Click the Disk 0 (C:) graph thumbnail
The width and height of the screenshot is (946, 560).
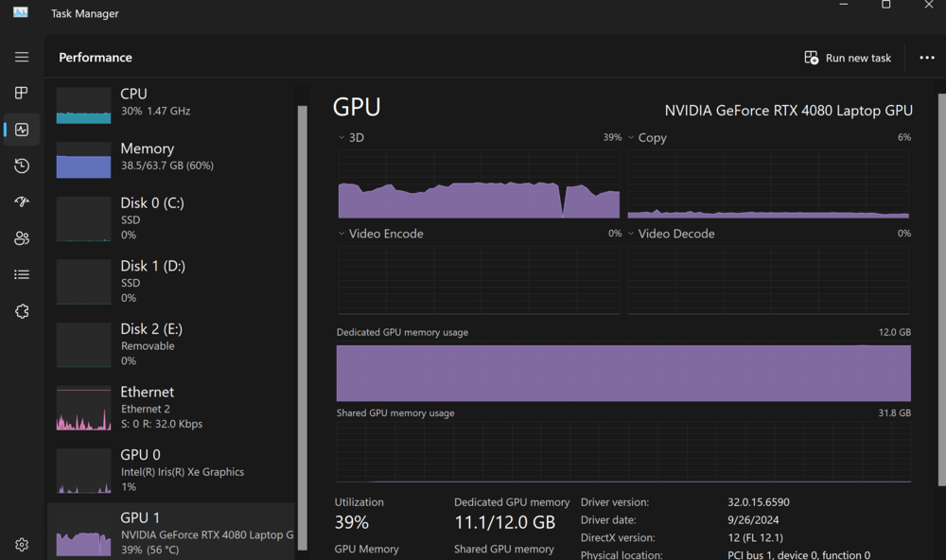[83, 219]
